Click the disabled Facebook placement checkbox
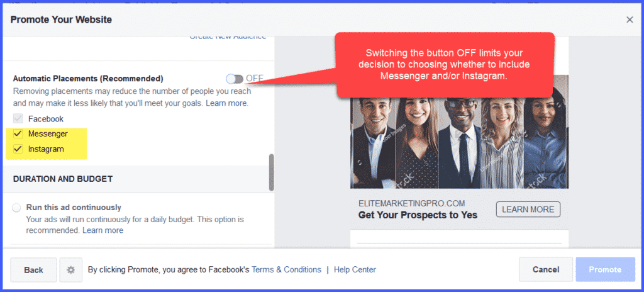Screen dimensions: 644x292 tap(18, 119)
